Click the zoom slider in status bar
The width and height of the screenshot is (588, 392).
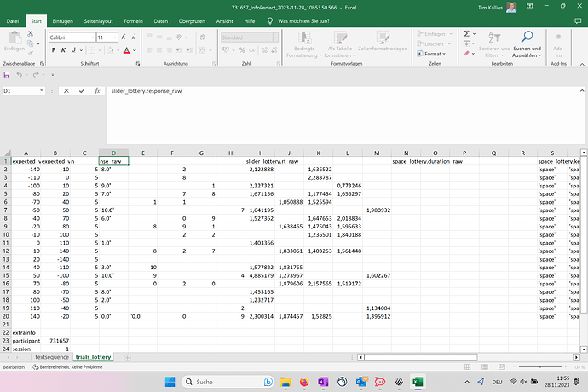[x=540, y=367]
